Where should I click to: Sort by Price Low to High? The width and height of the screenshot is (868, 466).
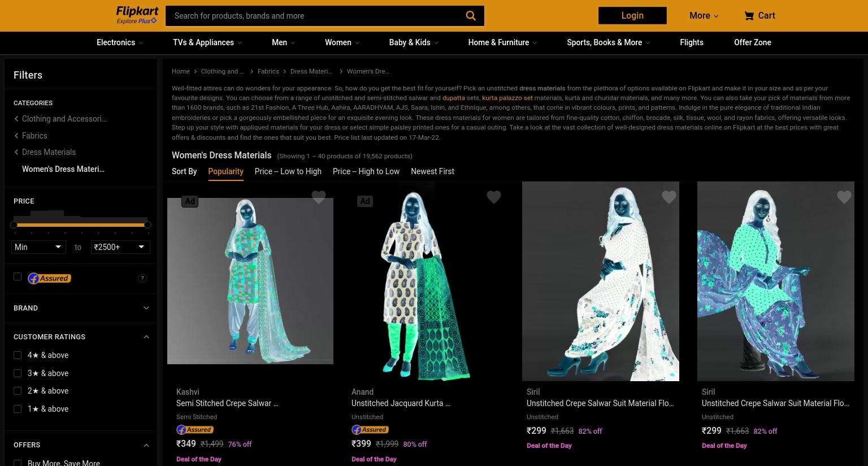click(288, 171)
